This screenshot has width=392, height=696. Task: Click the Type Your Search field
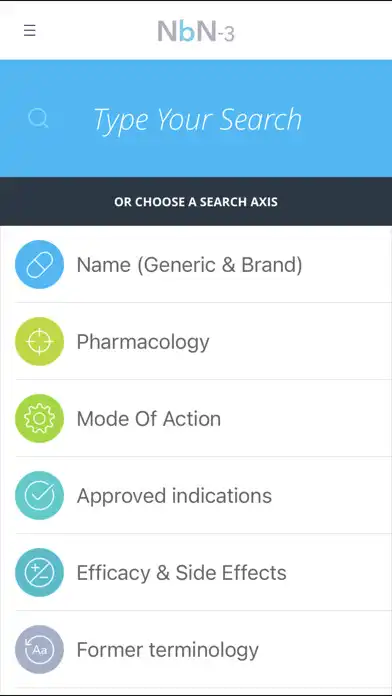[198, 119]
